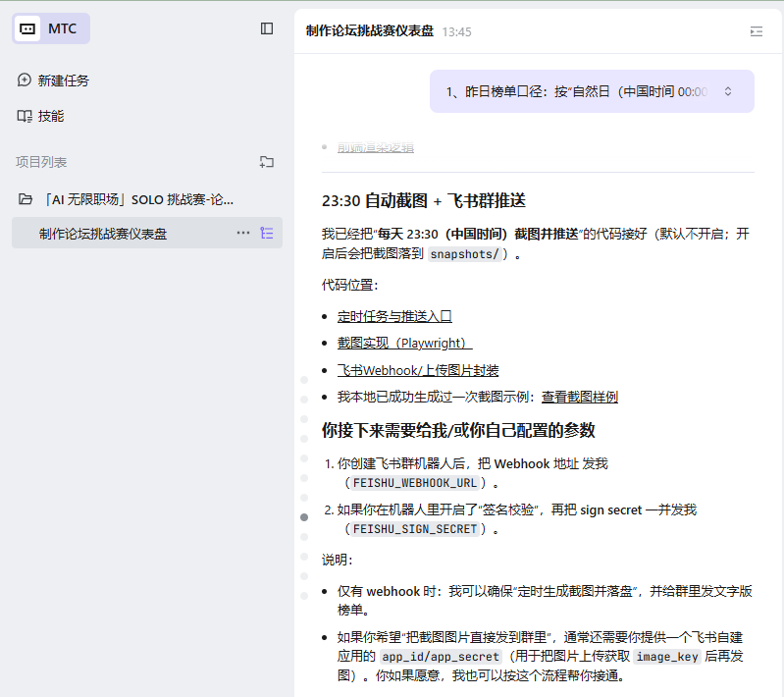The image size is (784, 697).
Task: Click the task list icon beside 制作论坛挑战赛仪表盘
Action: [267, 234]
